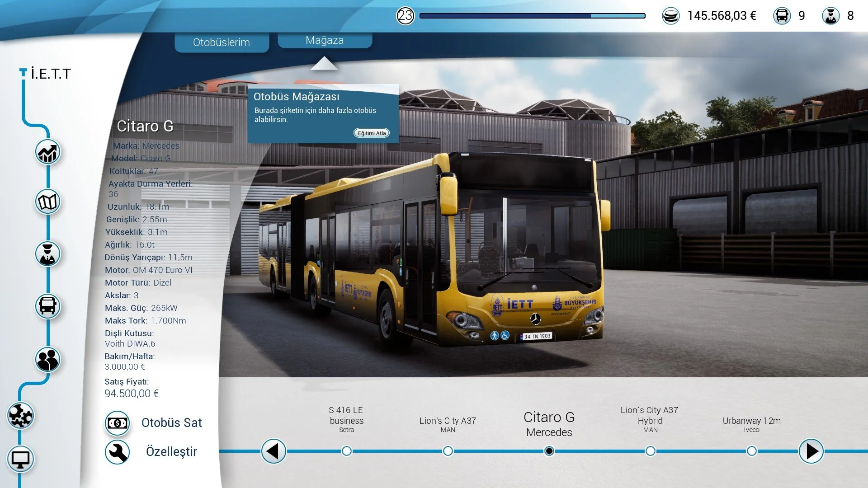
Task: Click the monitor desktop icon
Action: pyautogui.click(x=20, y=460)
